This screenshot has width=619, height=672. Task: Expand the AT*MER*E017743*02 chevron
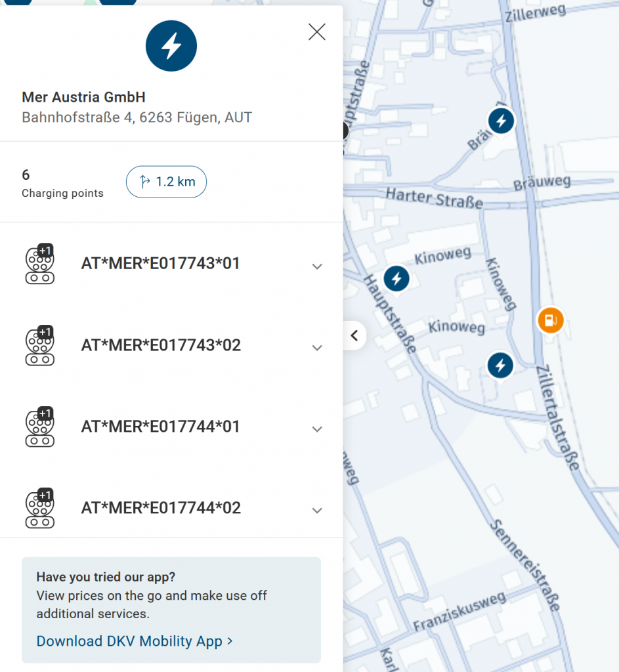317,348
